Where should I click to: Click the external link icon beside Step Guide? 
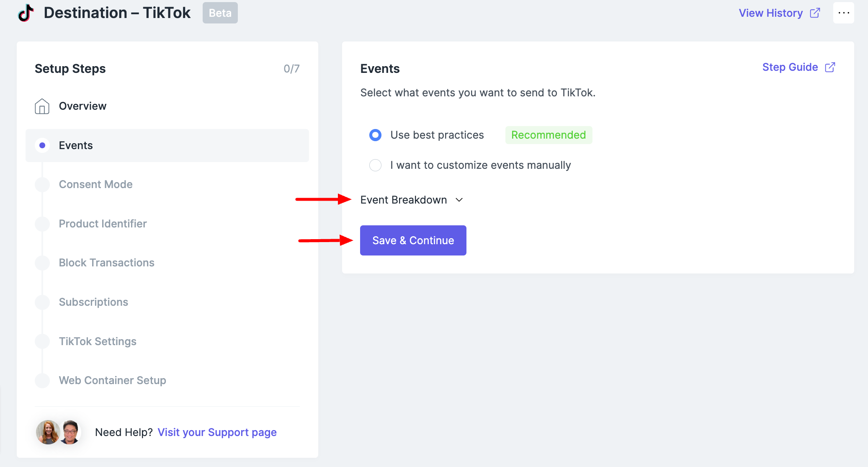[830, 67]
